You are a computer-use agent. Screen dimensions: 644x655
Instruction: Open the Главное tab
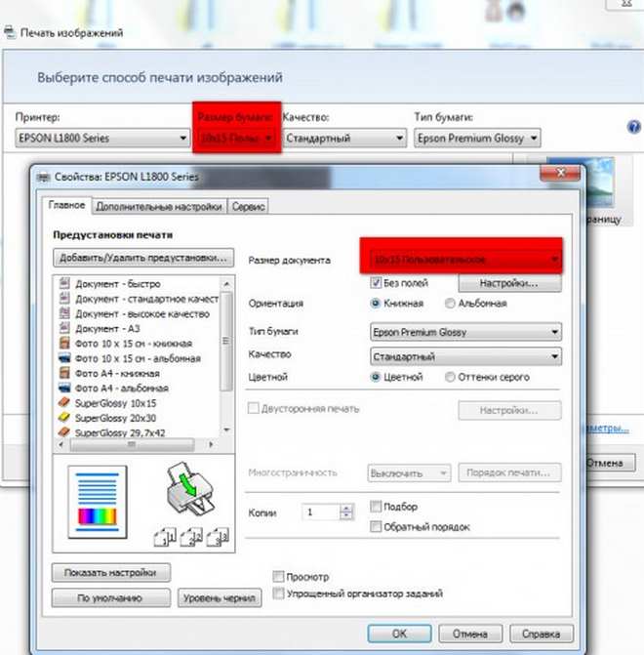coord(66,205)
